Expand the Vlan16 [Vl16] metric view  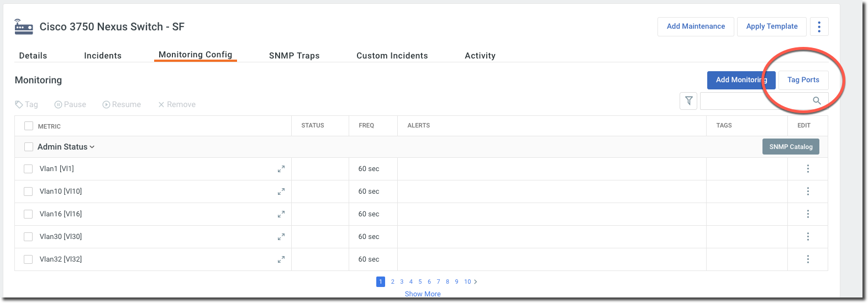(281, 214)
